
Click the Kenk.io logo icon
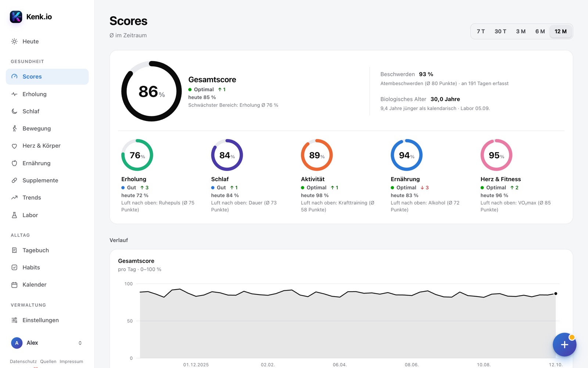tap(16, 17)
